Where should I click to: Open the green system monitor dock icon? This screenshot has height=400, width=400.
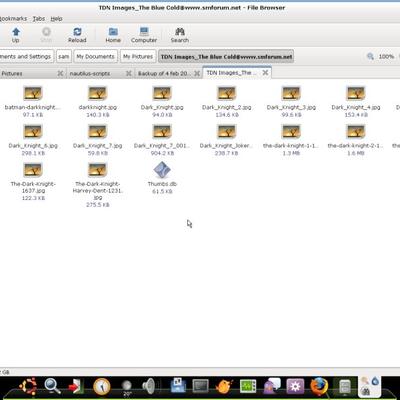pyautogui.click(x=248, y=387)
